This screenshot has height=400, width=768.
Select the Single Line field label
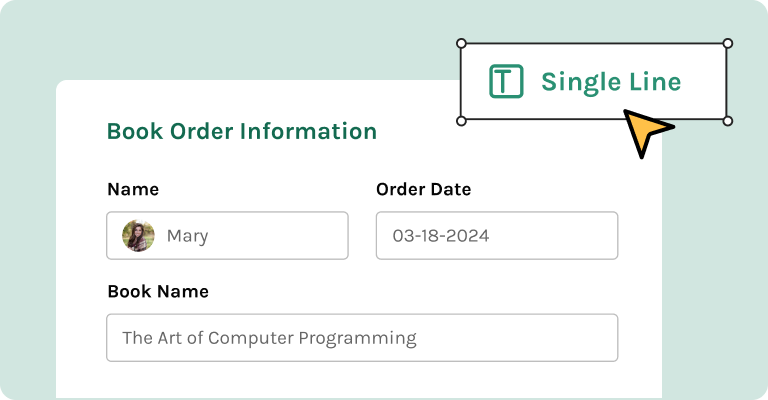coord(611,82)
